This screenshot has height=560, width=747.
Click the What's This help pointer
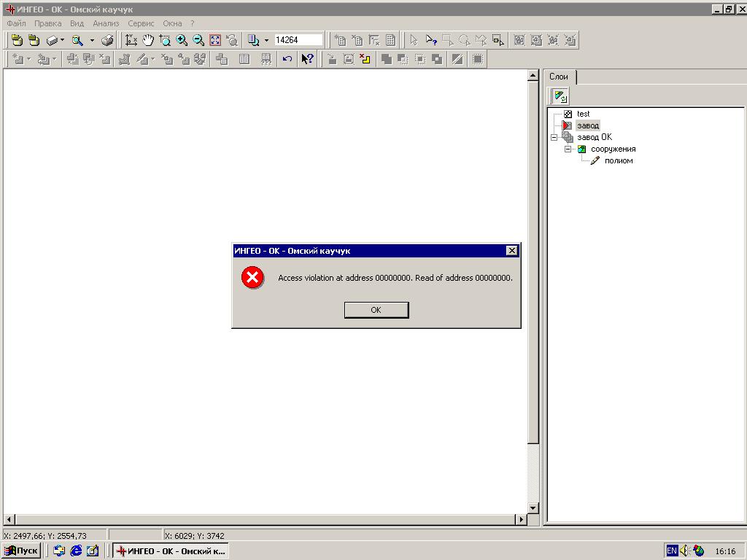[x=307, y=59]
